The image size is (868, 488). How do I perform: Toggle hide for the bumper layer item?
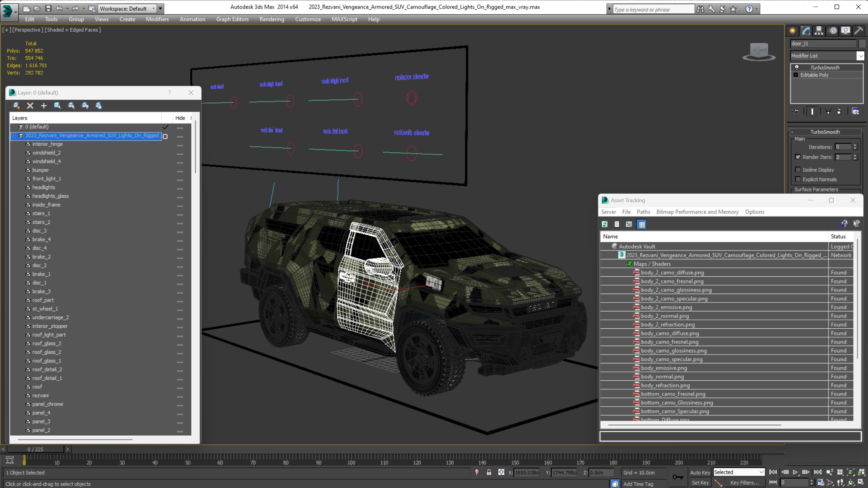[x=180, y=171]
